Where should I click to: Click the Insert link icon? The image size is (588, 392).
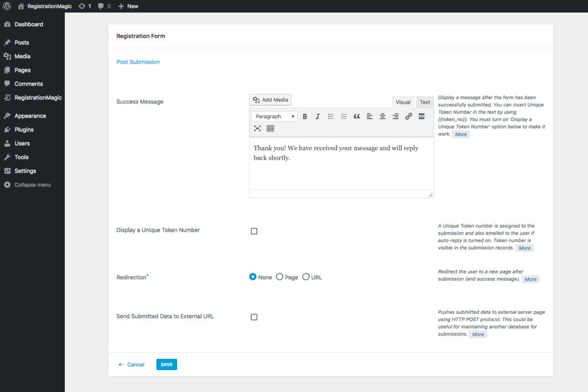pos(408,117)
